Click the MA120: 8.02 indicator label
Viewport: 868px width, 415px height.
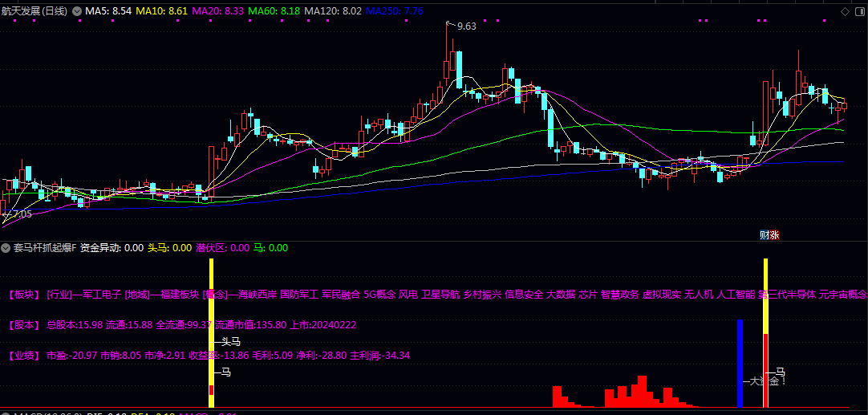[x=333, y=11]
